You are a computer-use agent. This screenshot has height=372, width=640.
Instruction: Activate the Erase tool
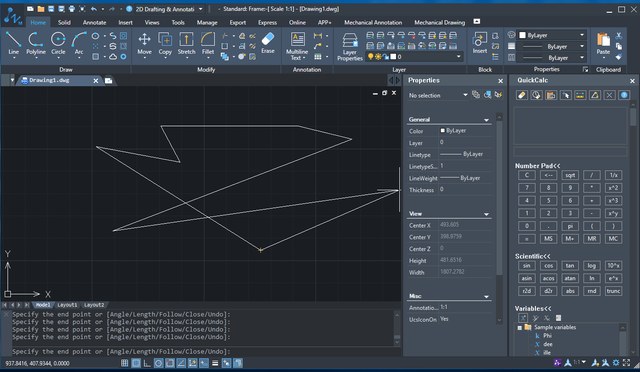[268, 43]
